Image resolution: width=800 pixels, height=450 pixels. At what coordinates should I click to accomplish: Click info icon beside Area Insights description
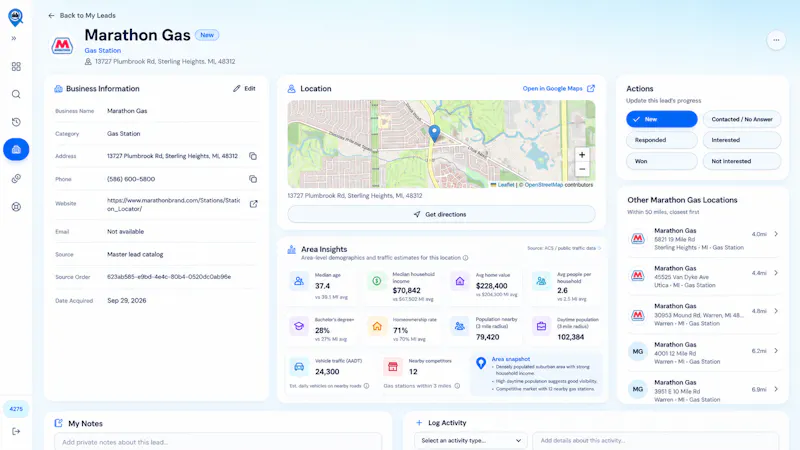click(x=465, y=258)
